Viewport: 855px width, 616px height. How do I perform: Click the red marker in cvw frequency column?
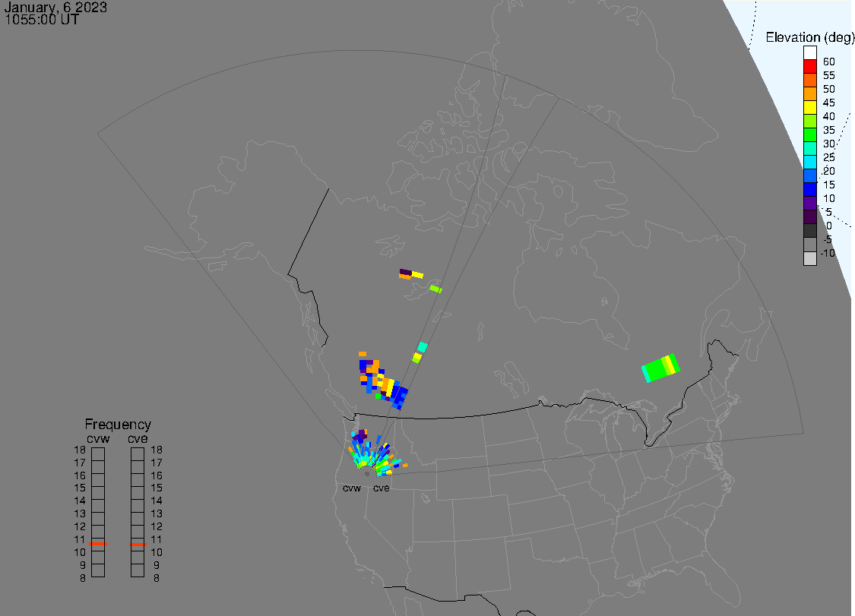tap(98, 544)
